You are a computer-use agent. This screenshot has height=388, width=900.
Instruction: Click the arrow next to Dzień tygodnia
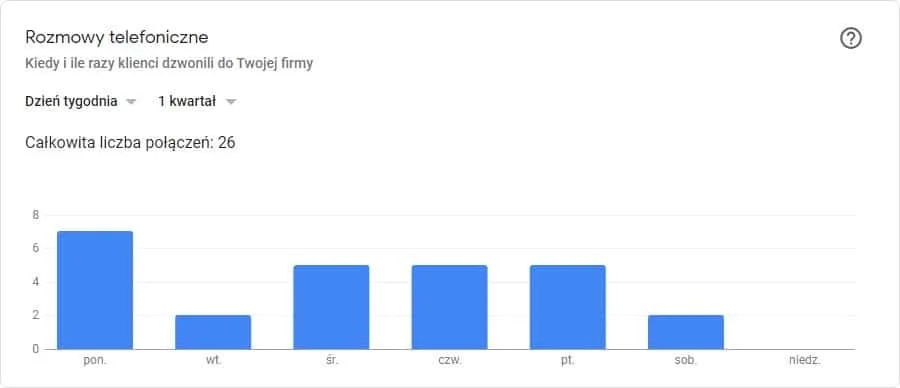click(x=131, y=102)
